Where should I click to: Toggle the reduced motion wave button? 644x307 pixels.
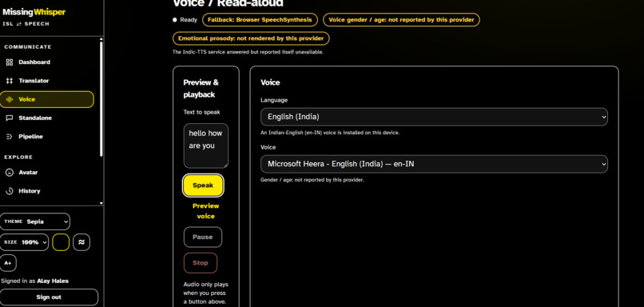[x=81, y=242]
